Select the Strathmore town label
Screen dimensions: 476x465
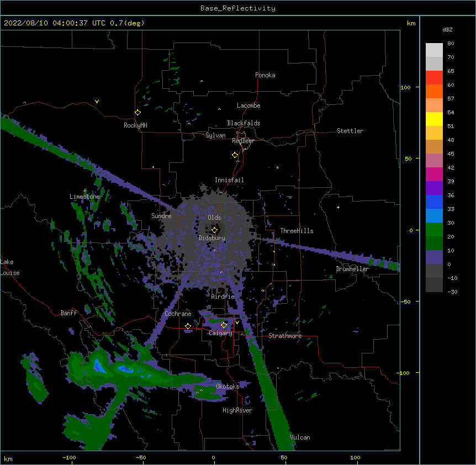click(x=285, y=336)
